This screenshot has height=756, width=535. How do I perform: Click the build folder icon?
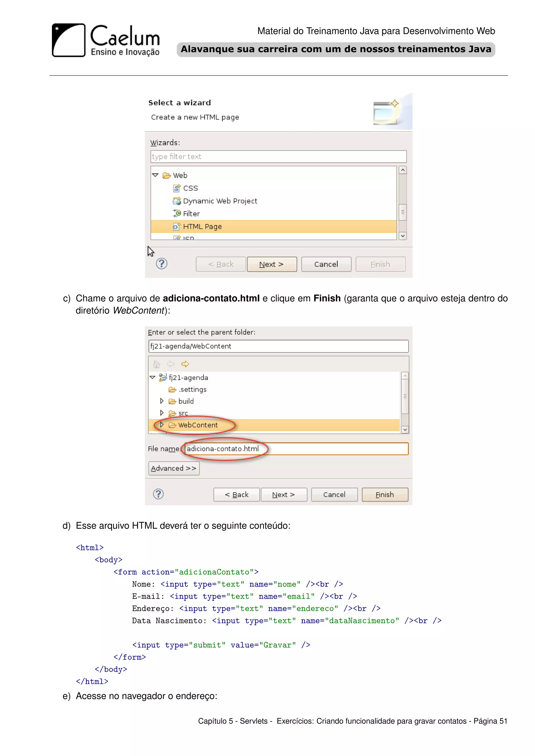[172, 401]
